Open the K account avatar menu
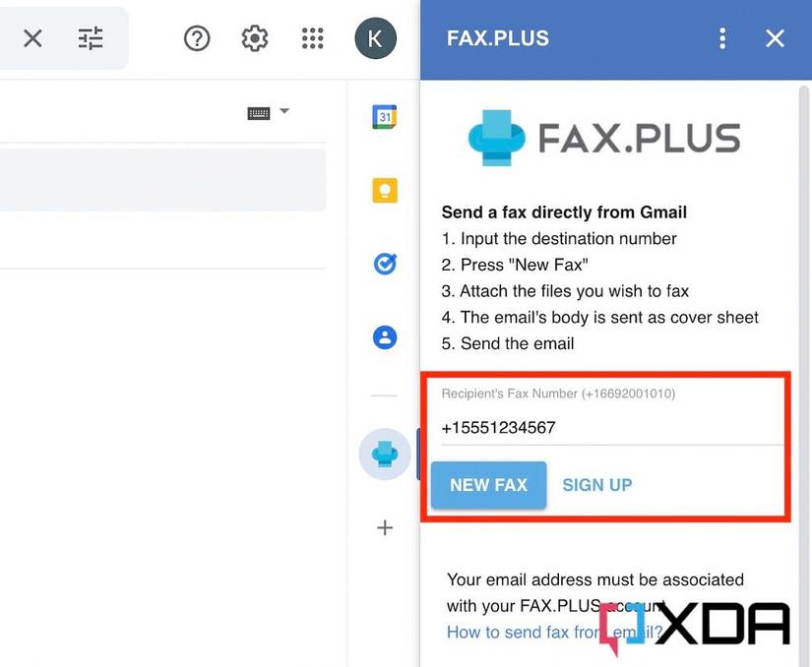Screen dimensions: 812x667 click(x=375, y=38)
